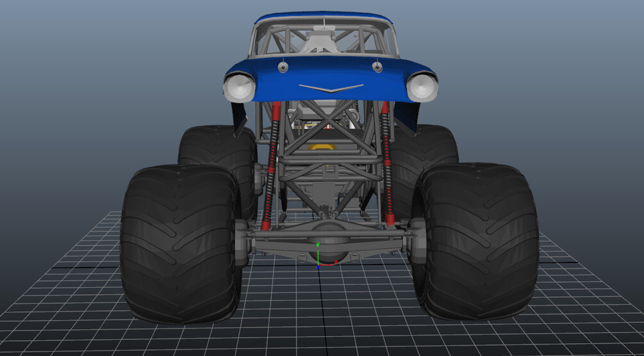Screen dimensions: 644x356
Task: Select the right red coil-over shock
Action: pyautogui.click(x=386, y=163)
